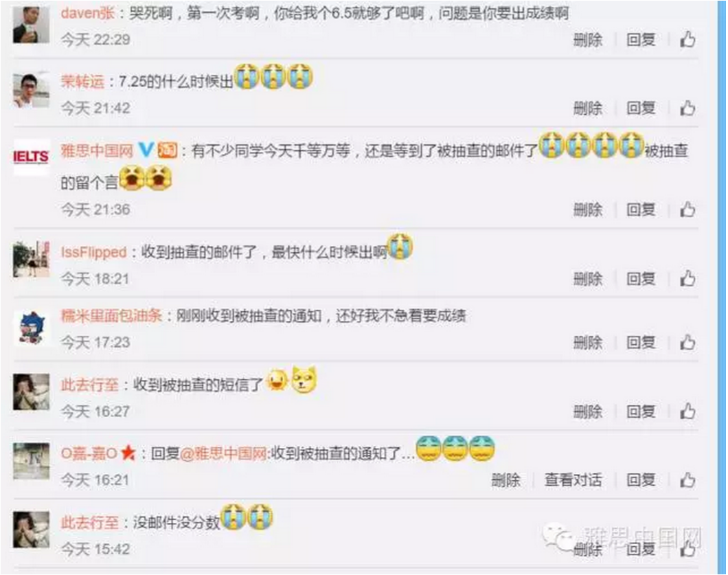Reply to 此去行至's 16:27 comment

coord(641,411)
